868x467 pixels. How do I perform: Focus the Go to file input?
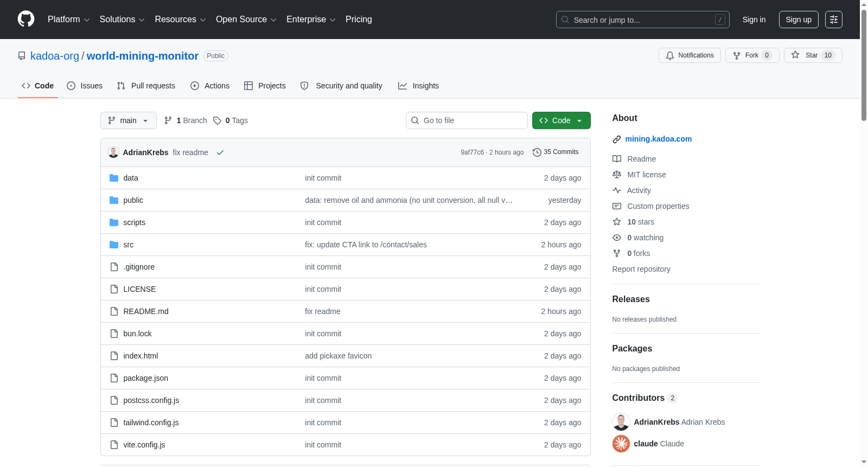click(467, 120)
